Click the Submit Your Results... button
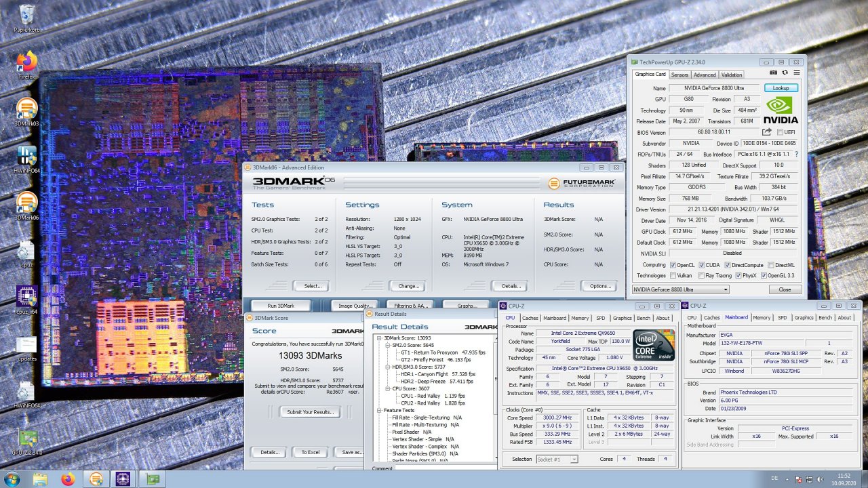Viewport: 868px width, 488px height. click(310, 411)
